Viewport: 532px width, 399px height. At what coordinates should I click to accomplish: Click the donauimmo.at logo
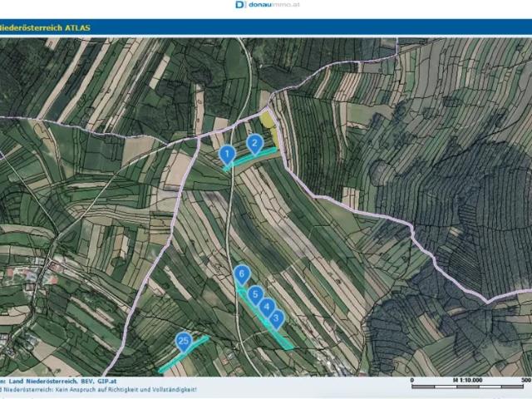(268, 5)
